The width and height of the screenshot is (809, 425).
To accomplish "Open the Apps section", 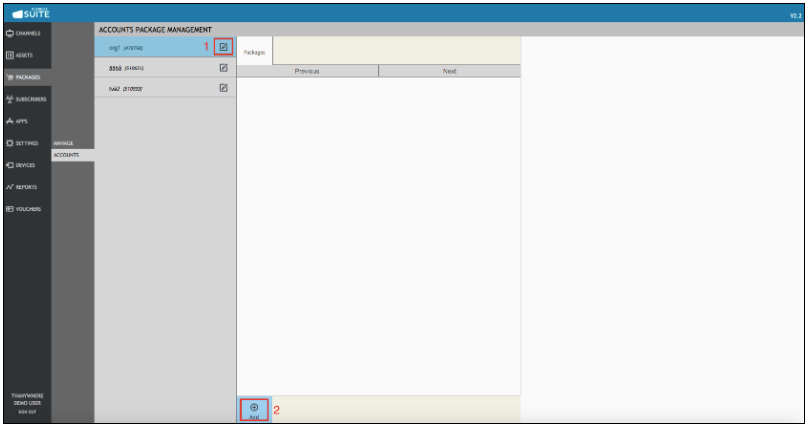I will [x=17, y=121].
